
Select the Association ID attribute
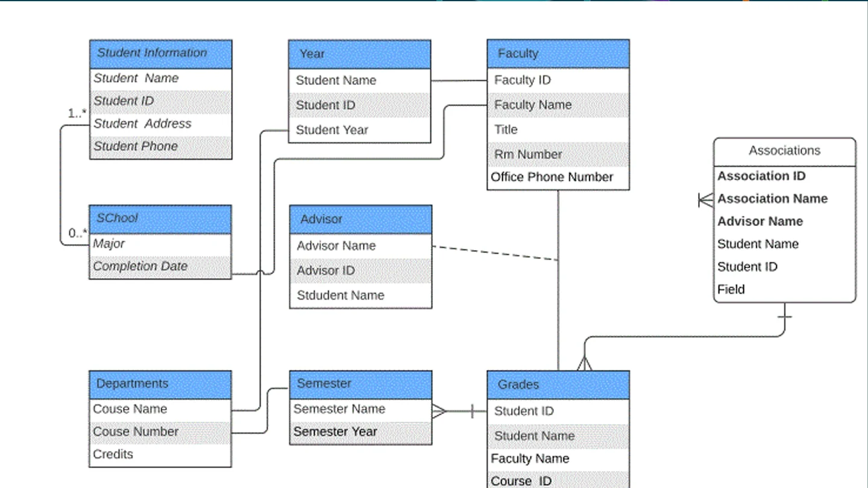coord(785,177)
